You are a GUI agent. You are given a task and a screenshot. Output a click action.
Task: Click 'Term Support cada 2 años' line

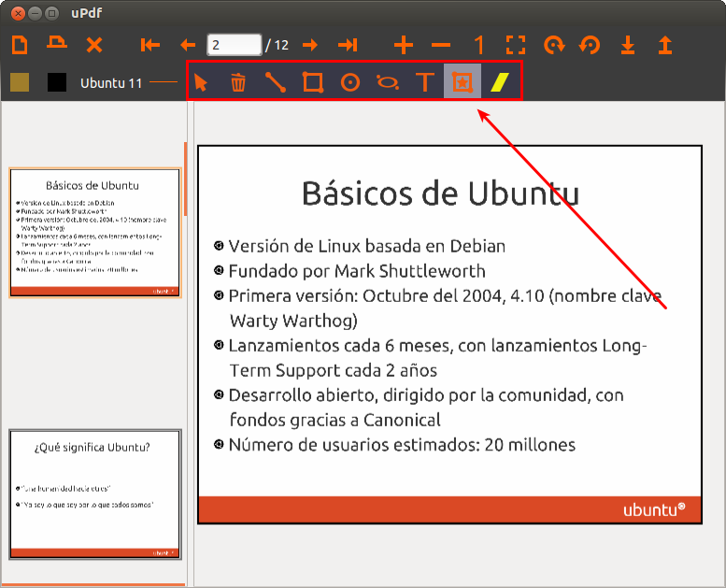tap(334, 371)
